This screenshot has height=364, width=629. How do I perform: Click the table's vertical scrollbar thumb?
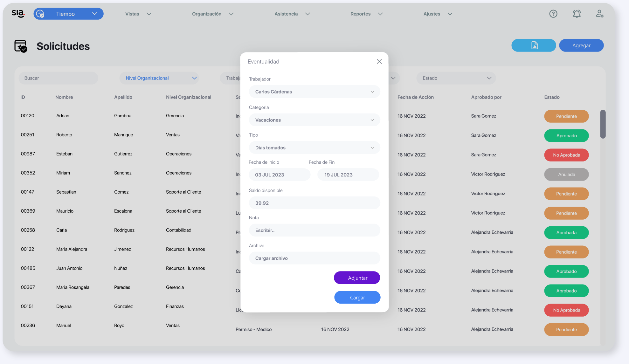603,124
